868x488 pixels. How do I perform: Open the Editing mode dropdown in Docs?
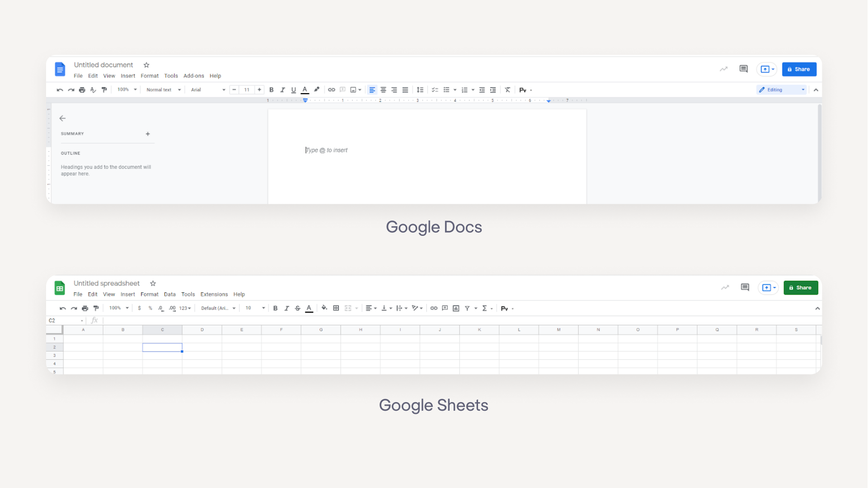click(x=781, y=89)
